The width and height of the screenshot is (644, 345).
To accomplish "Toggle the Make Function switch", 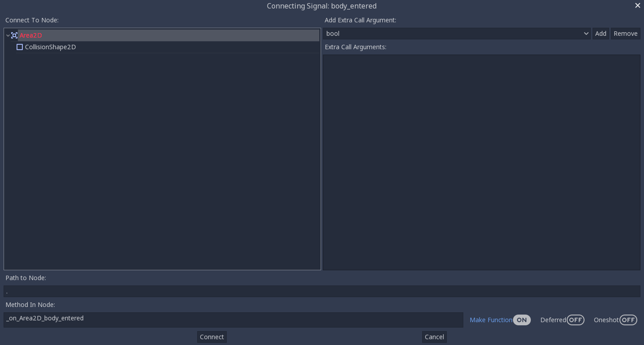I will [521, 320].
